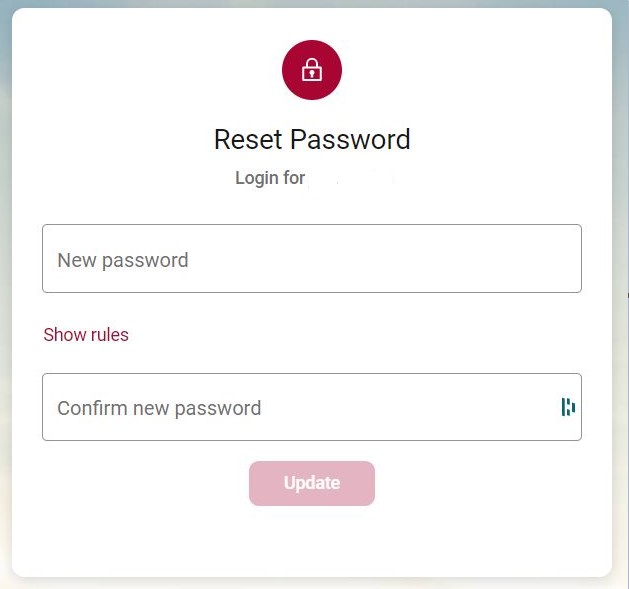Viewport: 629px width, 589px height.
Task: Show rules for the new password
Action: point(86,335)
